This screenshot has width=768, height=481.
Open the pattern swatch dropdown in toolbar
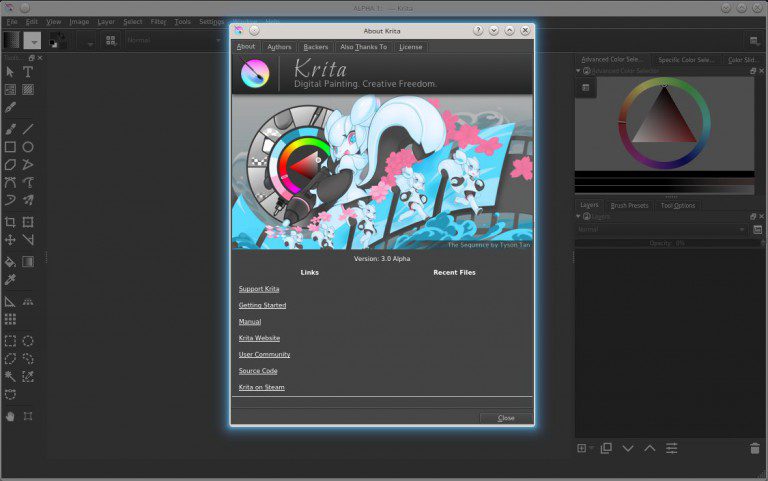[x=32, y=41]
